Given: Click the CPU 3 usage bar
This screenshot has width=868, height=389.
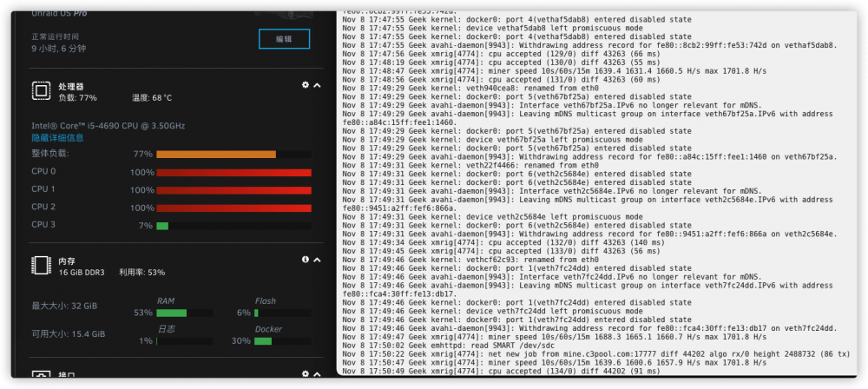Looking at the screenshot, I should click(x=233, y=226).
